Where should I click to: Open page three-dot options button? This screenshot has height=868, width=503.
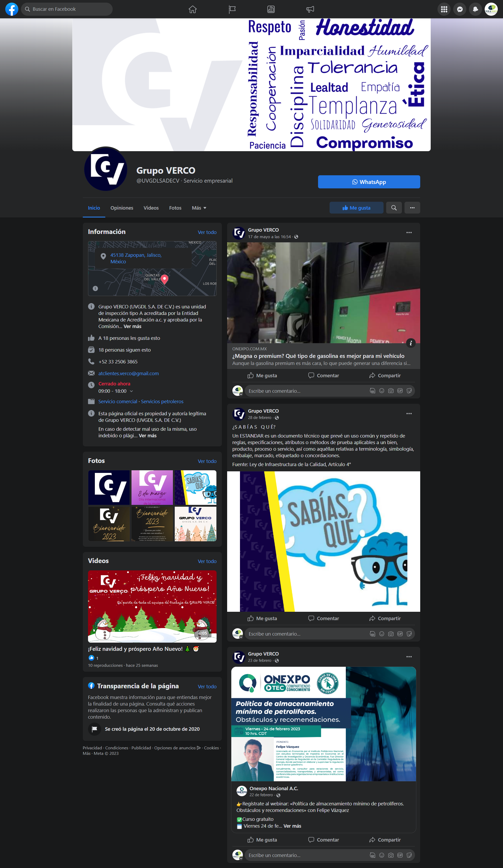(x=412, y=208)
